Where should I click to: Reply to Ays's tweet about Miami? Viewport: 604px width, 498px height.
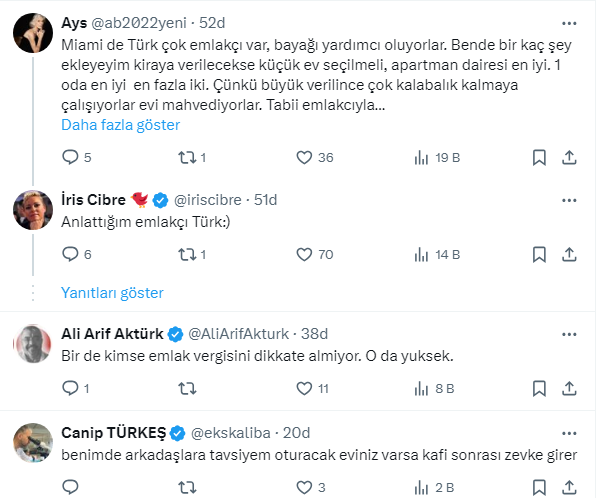(70, 158)
